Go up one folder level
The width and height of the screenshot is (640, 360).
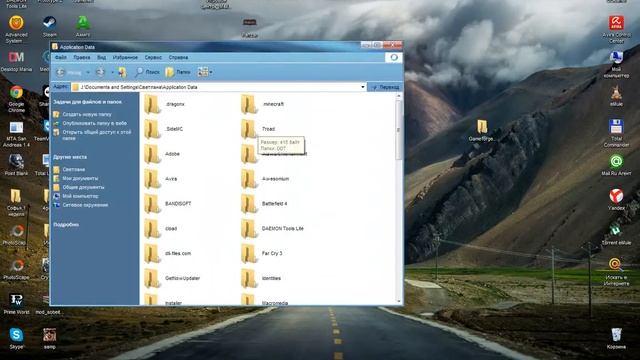point(122,72)
